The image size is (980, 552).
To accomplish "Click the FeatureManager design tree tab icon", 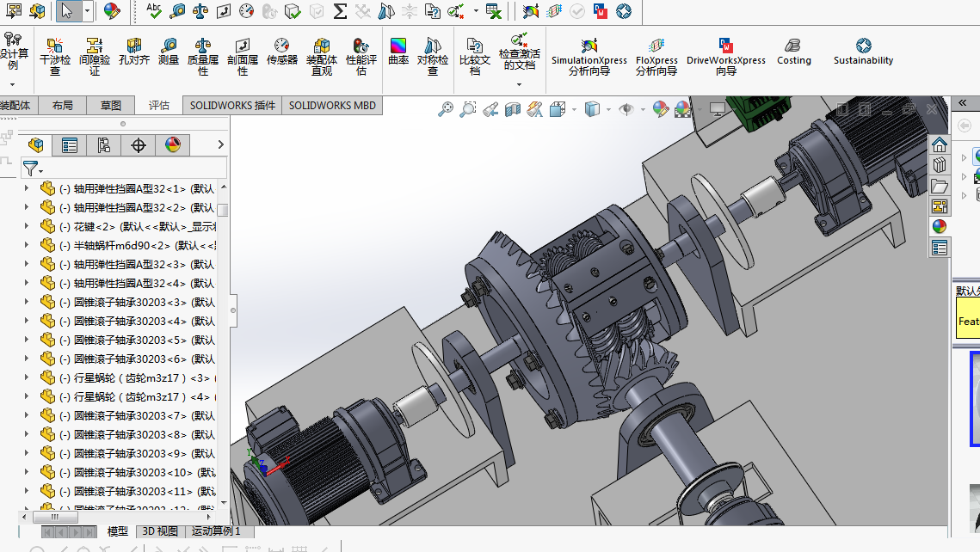I will [x=36, y=145].
